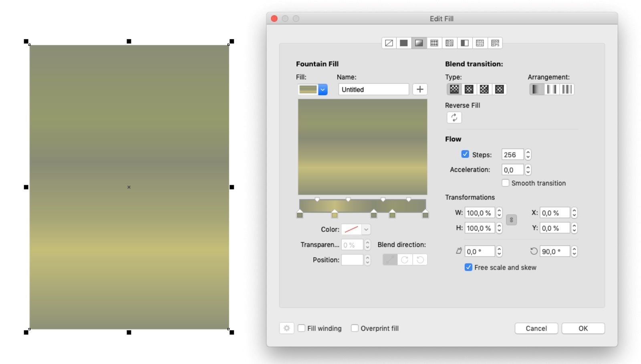The height and width of the screenshot is (364, 641).
Task: Click the lock ratio icon between W and H
Action: click(x=511, y=220)
